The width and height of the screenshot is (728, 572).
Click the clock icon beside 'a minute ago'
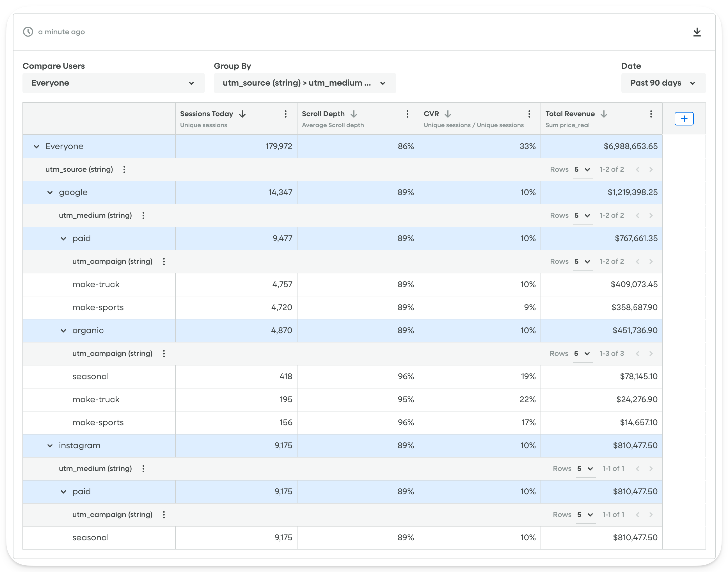pyautogui.click(x=28, y=31)
